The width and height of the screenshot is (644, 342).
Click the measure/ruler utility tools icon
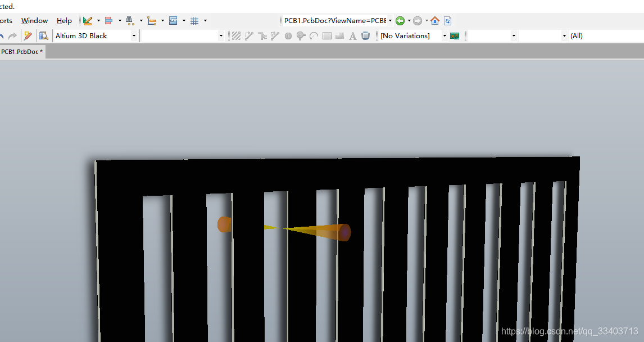click(88, 21)
